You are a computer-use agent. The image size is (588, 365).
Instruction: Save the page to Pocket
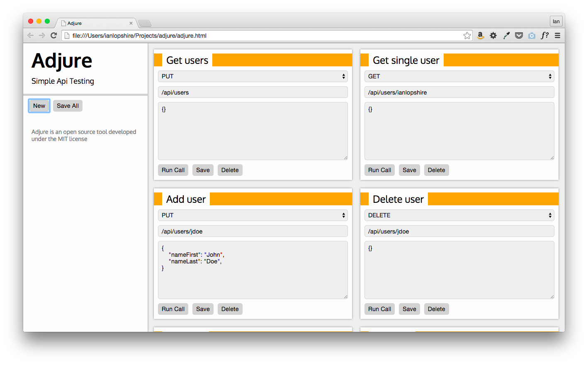pos(519,35)
